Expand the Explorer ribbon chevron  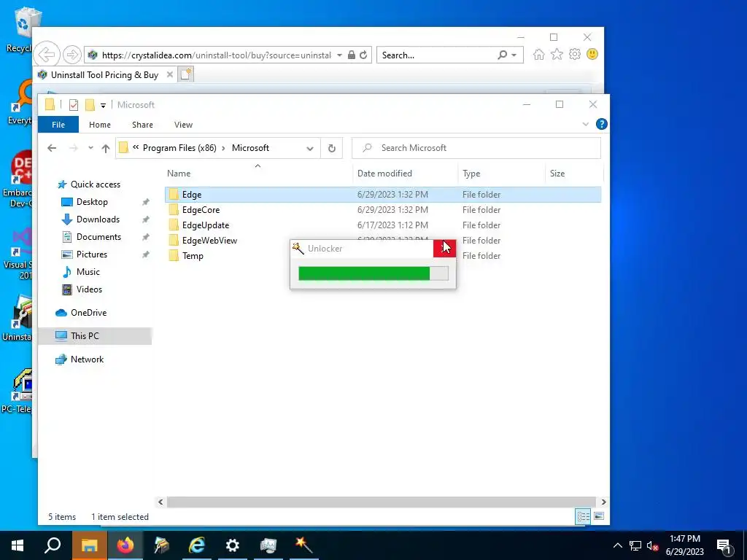point(586,124)
